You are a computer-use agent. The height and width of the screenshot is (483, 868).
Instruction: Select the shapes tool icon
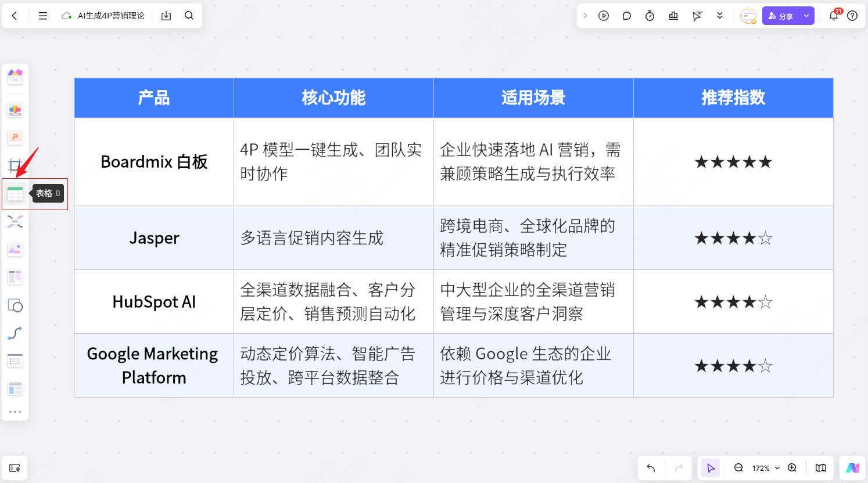15,305
